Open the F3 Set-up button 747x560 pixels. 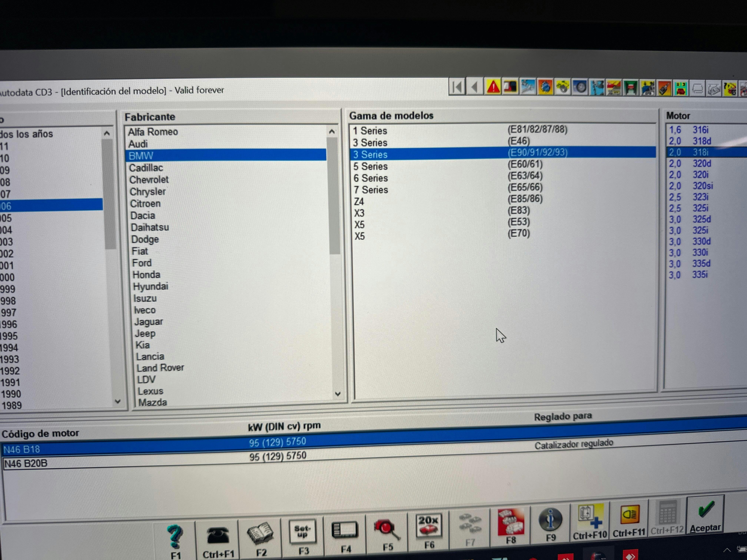point(303,532)
